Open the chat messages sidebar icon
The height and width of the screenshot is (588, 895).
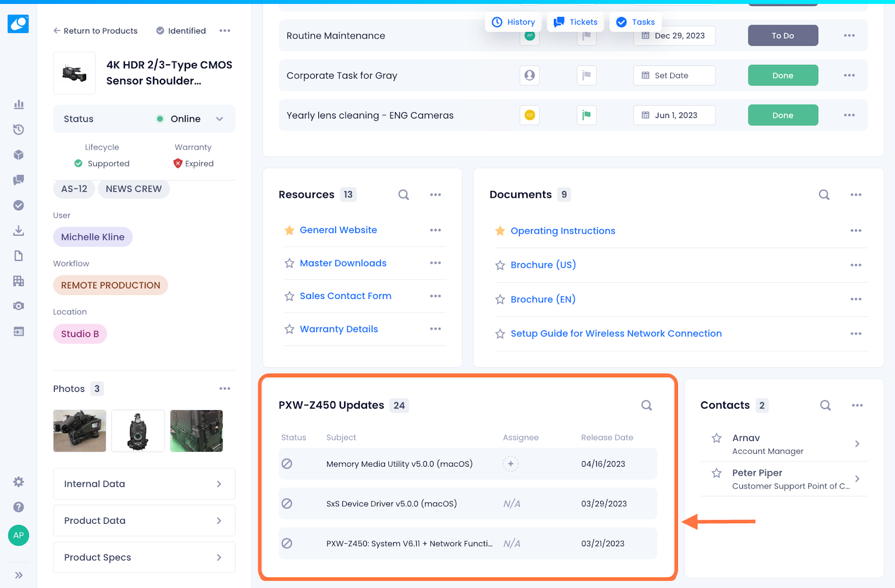point(18,180)
